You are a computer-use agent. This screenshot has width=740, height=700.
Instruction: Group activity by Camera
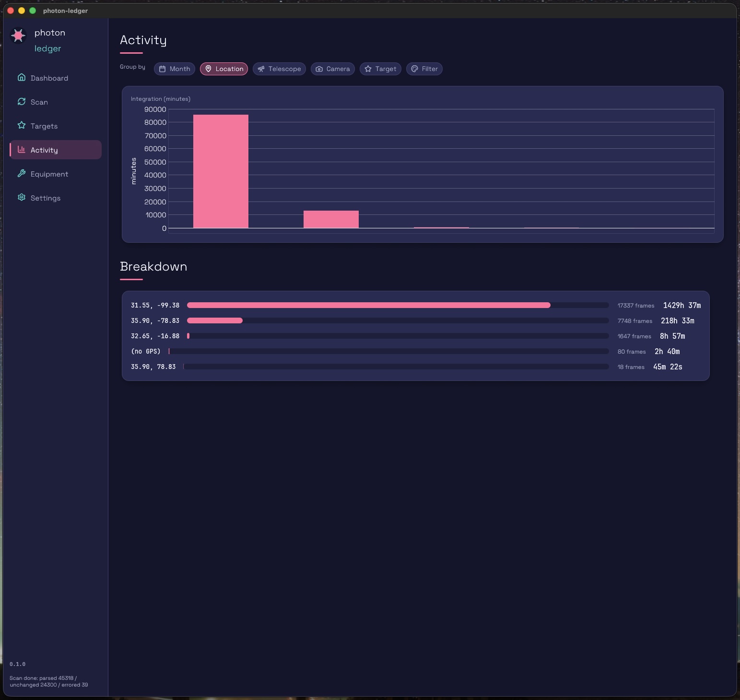pos(333,69)
